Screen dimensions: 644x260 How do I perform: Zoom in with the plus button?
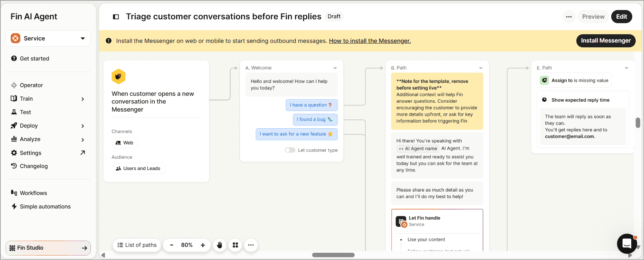pos(203,245)
